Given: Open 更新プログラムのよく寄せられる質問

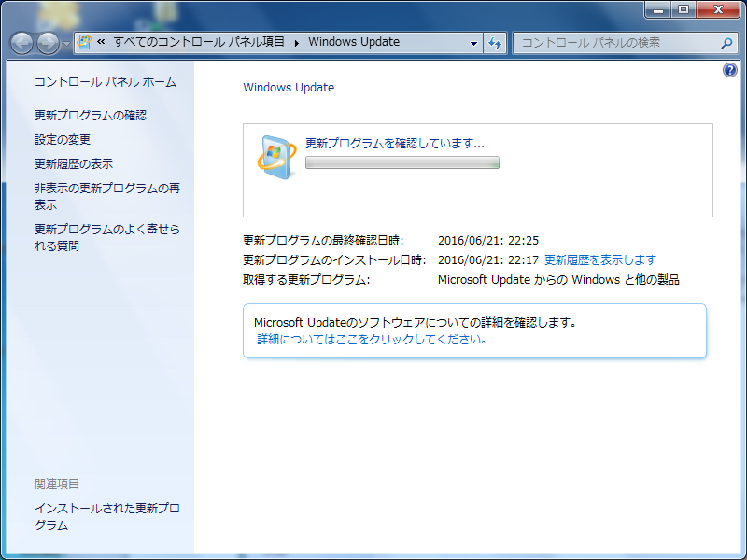Looking at the screenshot, I should [107, 237].
